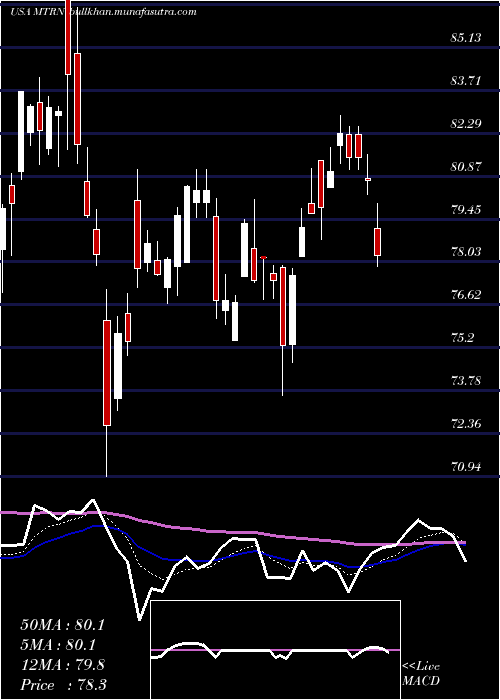The image size is (500, 700).
Task: Click the 70.94 price axis label
Action: click(x=466, y=467)
